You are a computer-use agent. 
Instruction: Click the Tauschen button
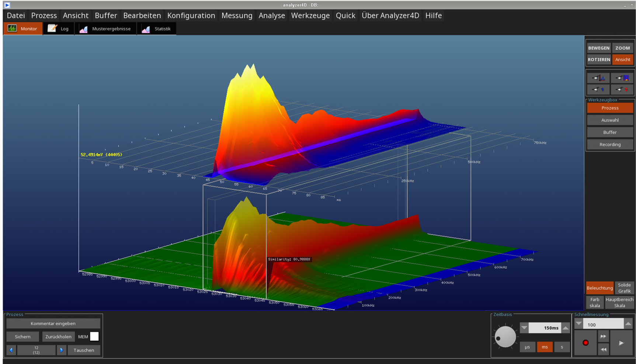[x=84, y=350]
